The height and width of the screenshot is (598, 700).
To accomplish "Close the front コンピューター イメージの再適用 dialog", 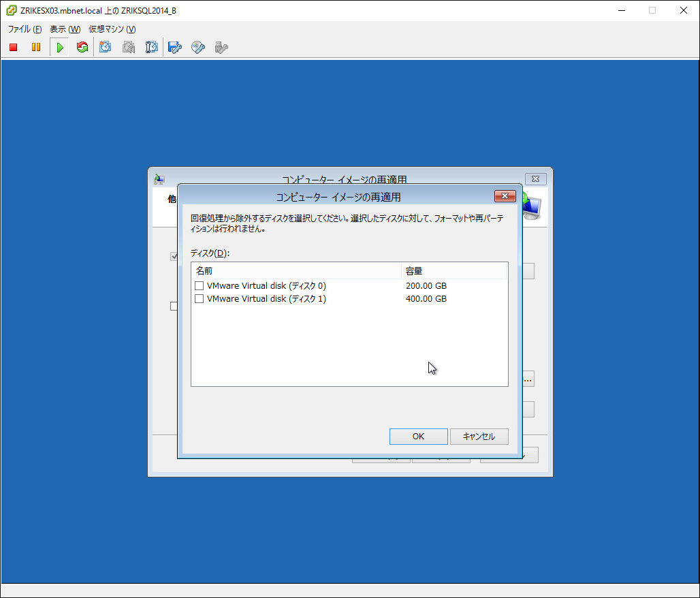I will point(505,197).
